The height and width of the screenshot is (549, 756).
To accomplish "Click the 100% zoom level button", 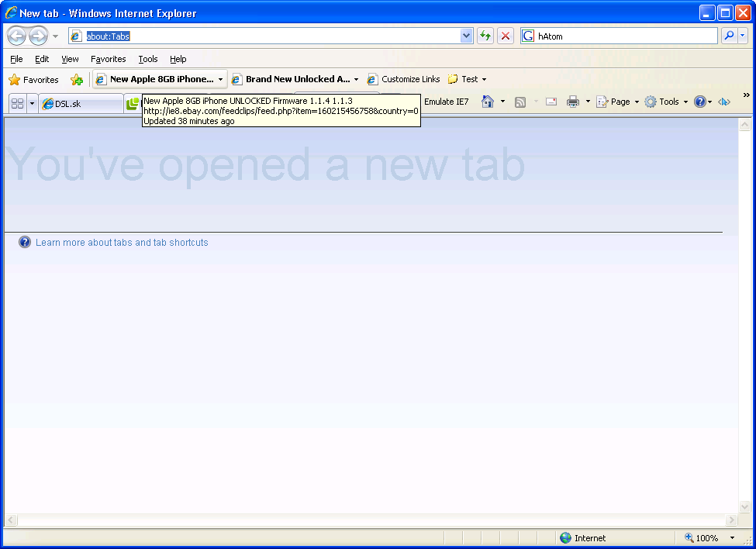I will pyautogui.click(x=702, y=538).
